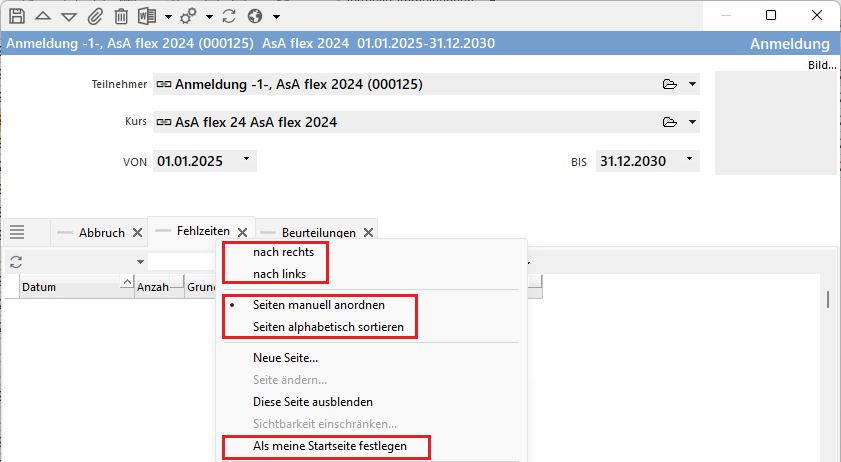Click the refresh icon in top toolbar
Viewport: 841px width, 462px height.
[229, 16]
